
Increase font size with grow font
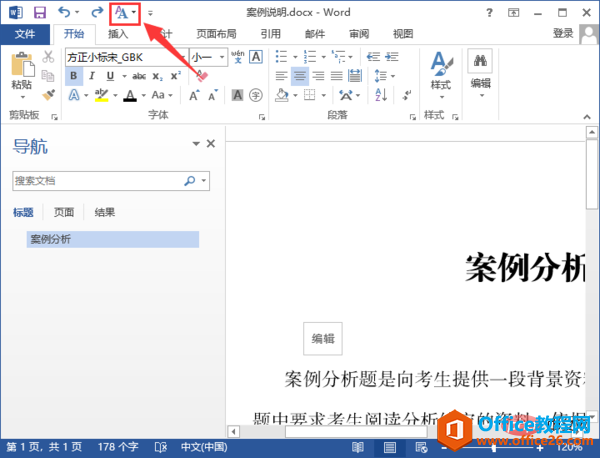pyautogui.click(x=194, y=95)
